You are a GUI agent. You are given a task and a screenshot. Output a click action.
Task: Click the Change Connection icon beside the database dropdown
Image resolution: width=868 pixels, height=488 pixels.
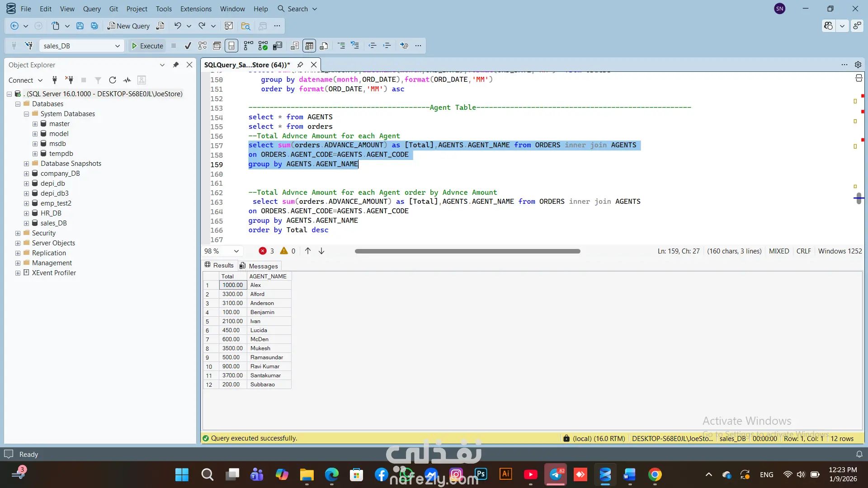pyautogui.click(x=29, y=46)
